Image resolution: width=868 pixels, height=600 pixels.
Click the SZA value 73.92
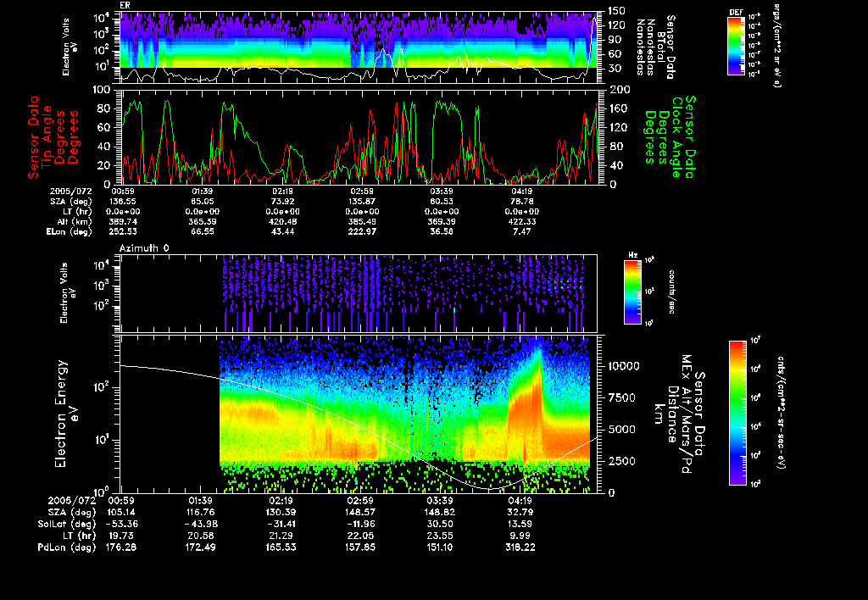[x=283, y=202]
